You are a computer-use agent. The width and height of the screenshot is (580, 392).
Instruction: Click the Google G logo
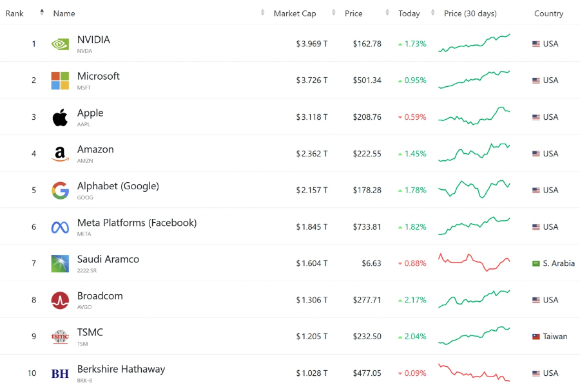point(60,191)
